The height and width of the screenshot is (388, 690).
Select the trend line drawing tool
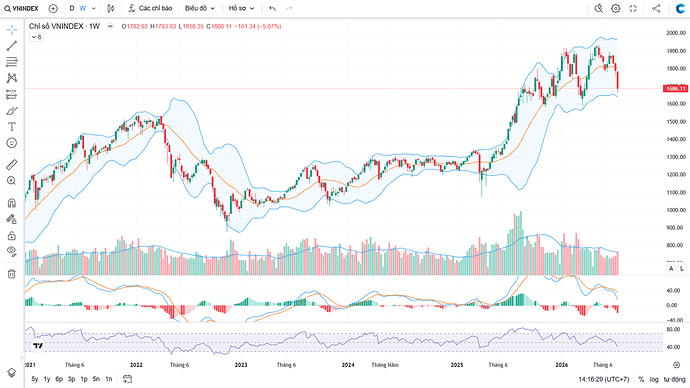click(x=12, y=46)
